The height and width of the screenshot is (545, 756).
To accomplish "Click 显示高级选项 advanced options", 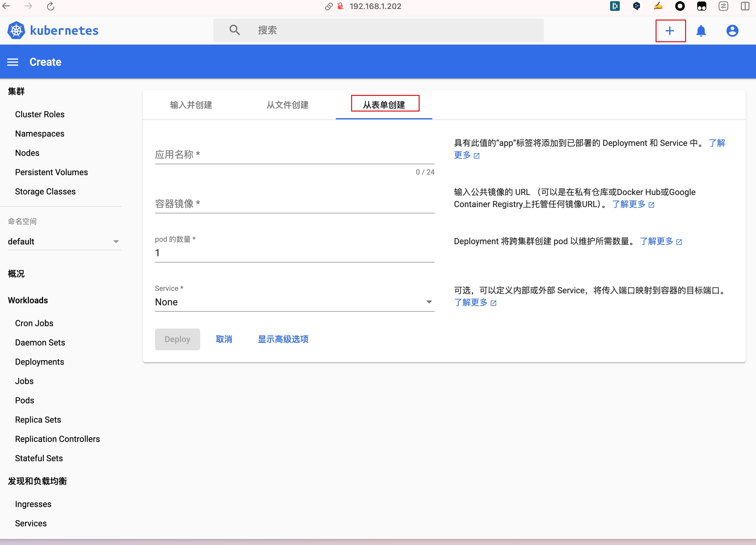I will pyautogui.click(x=283, y=339).
